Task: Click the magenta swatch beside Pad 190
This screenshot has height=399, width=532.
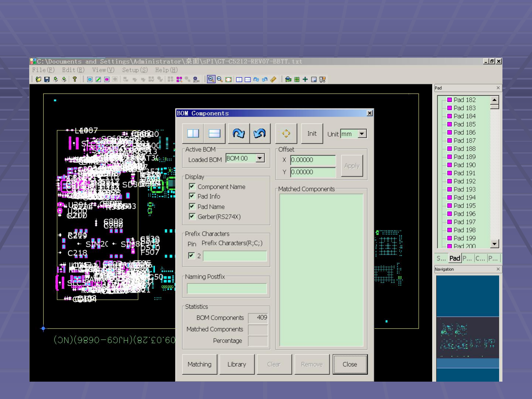Action: tap(450, 165)
